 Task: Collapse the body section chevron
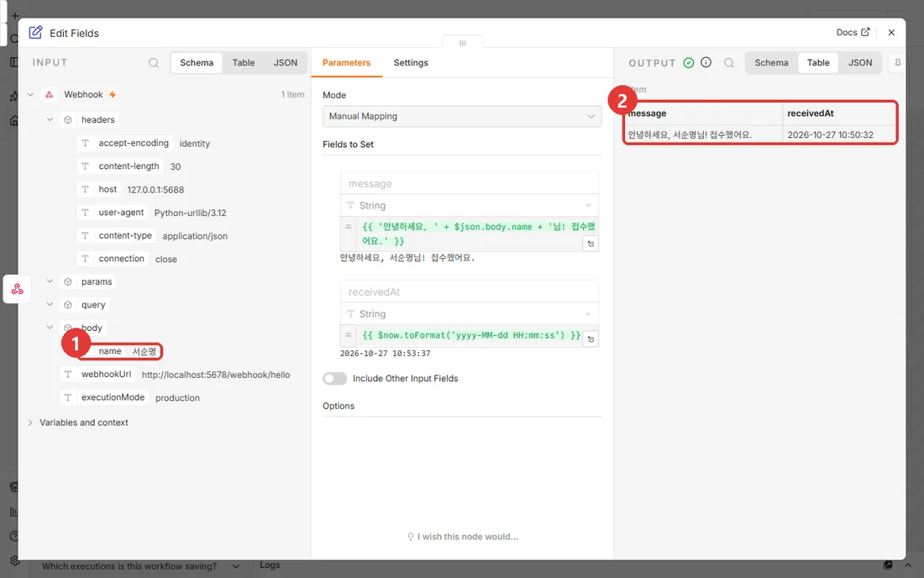50,328
